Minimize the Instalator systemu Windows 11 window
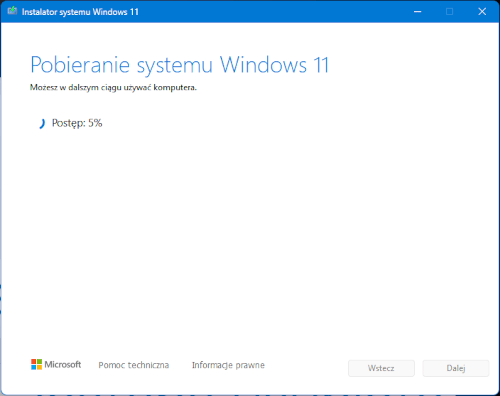Image resolution: width=500 pixels, height=396 pixels. coord(418,12)
